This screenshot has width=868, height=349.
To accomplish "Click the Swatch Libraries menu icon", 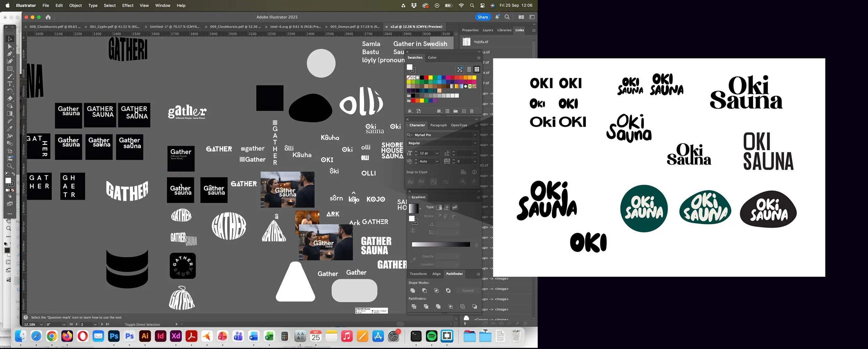I will tap(410, 111).
